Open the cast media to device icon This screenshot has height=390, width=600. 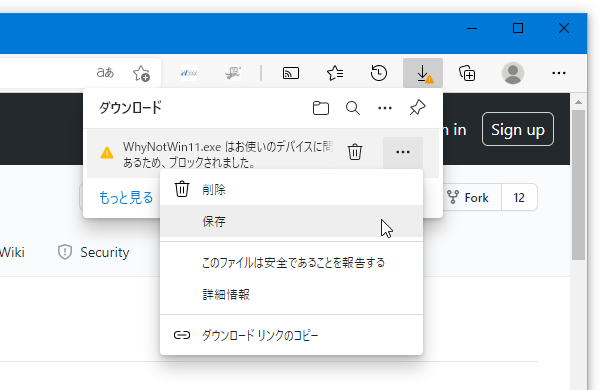[291, 73]
